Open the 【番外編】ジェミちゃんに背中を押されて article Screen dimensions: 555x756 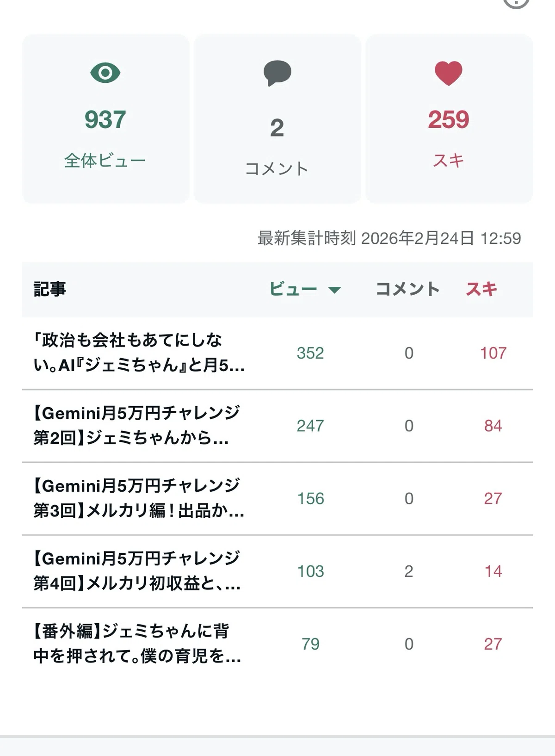click(137, 644)
